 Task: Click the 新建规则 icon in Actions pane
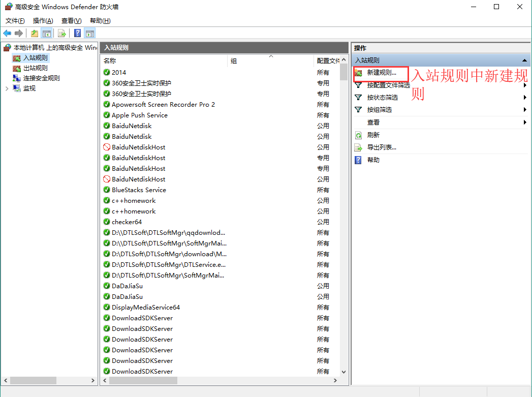tap(358, 73)
